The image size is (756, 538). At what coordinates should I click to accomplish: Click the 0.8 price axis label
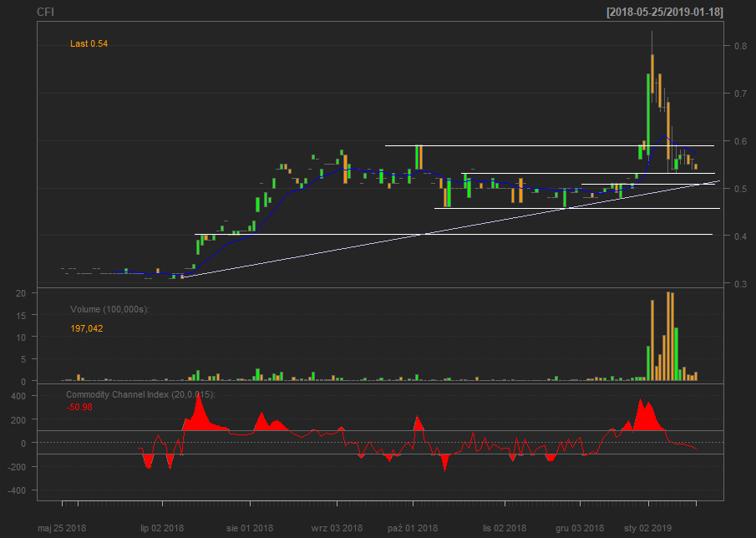[x=741, y=46]
